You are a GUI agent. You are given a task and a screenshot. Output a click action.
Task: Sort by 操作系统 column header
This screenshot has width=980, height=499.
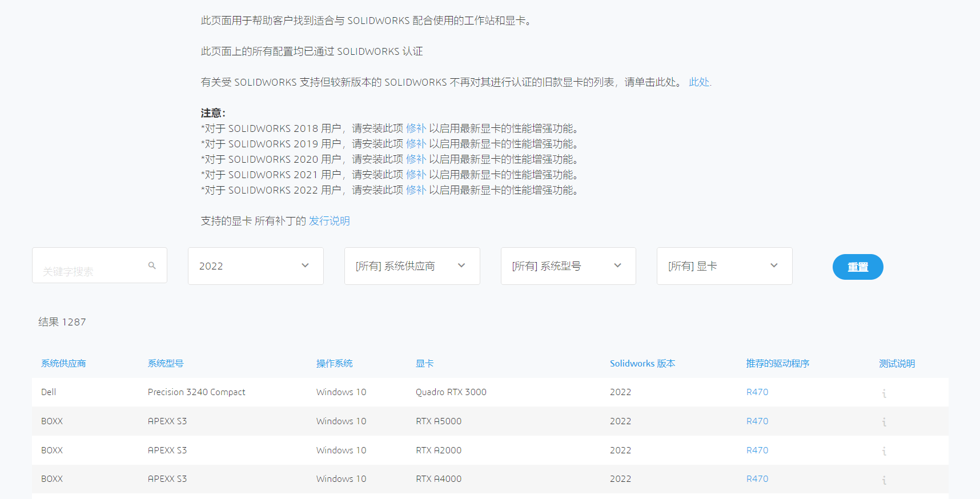(335, 364)
